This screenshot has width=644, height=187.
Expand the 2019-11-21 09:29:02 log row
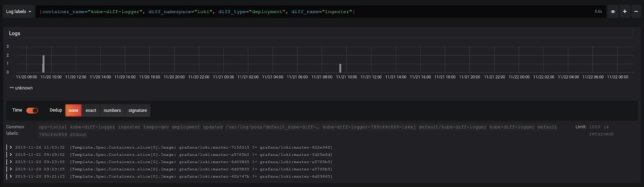coord(11,155)
